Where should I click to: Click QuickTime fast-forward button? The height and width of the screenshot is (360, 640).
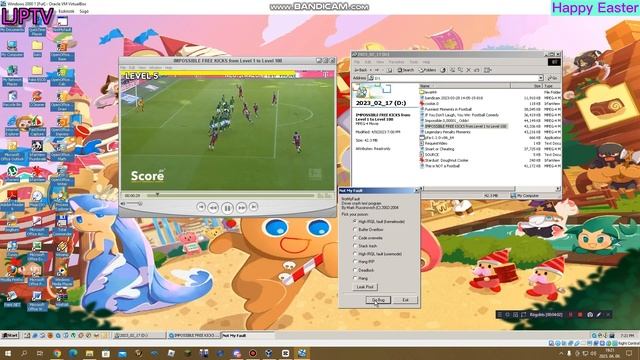(x=241, y=208)
